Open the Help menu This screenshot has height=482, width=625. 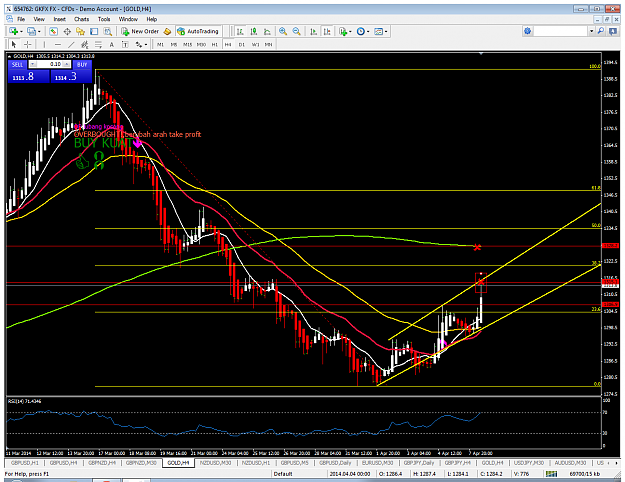(152, 19)
